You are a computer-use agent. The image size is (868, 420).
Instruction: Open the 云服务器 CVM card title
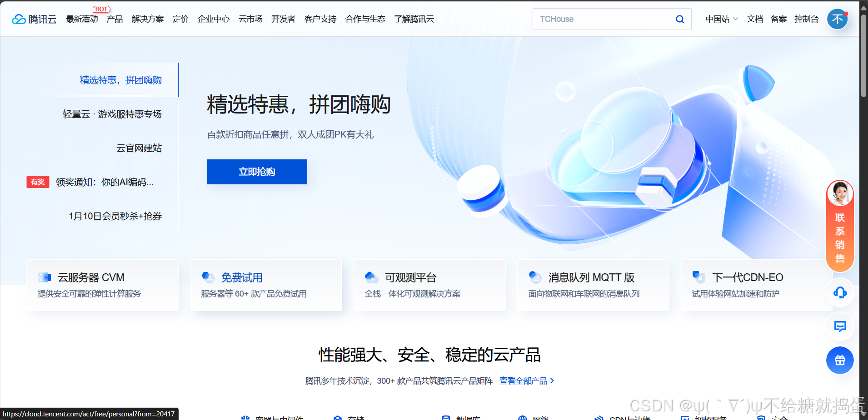[91, 277]
